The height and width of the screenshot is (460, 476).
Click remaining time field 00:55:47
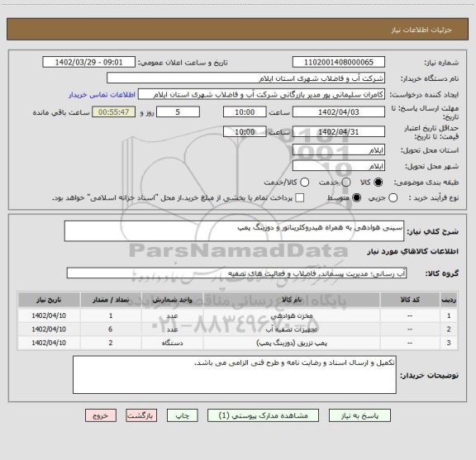[x=114, y=112]
